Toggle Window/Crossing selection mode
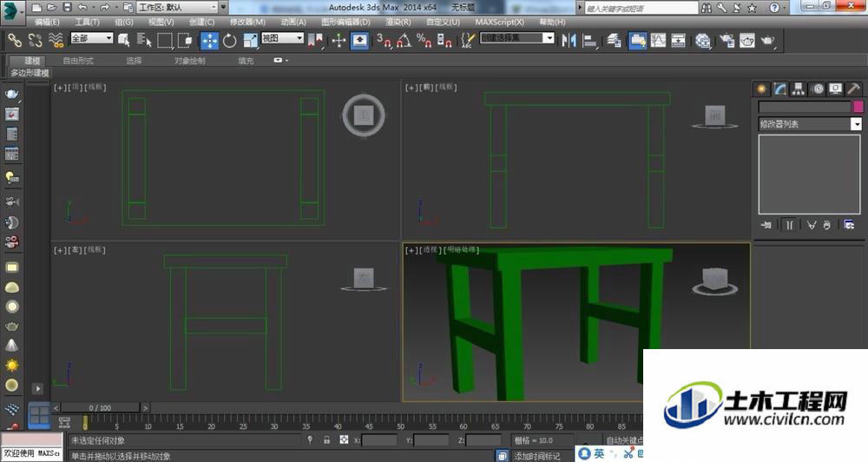The width and height of the screenshot is (868, 462). (x=186, y=40)
